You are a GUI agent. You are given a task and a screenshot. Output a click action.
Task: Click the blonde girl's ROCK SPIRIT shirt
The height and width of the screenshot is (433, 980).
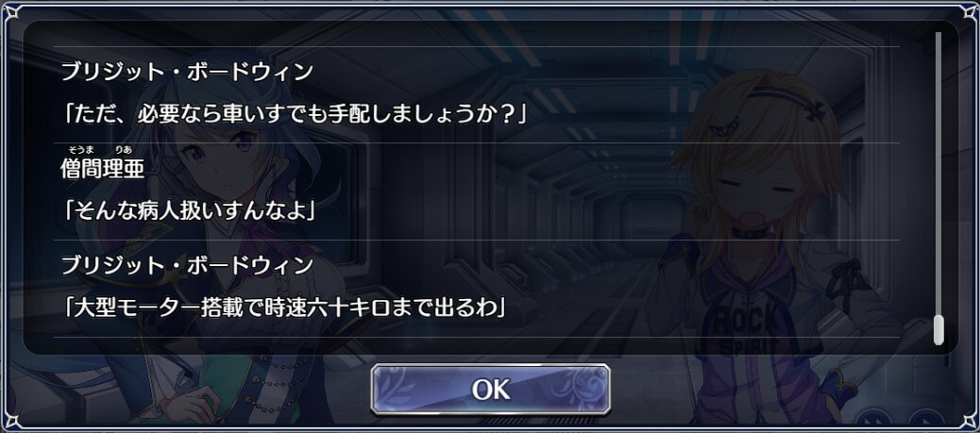pyautogui.click(x=747, y=328)
